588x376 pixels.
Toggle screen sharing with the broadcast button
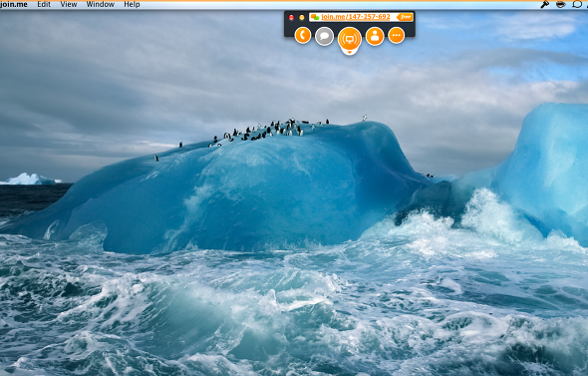(x=350, y=38)
